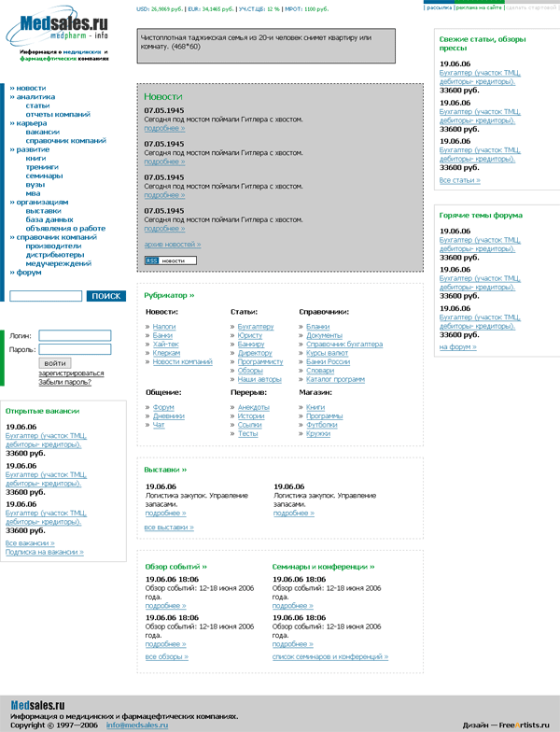The width and height of the screenshot is (560, 732).
Task: Click the Логин input field
Action: tap(75, 335)
